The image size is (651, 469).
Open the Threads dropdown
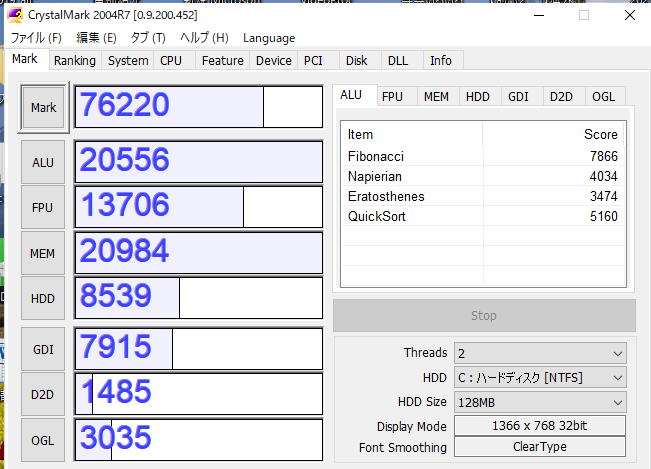540,353
